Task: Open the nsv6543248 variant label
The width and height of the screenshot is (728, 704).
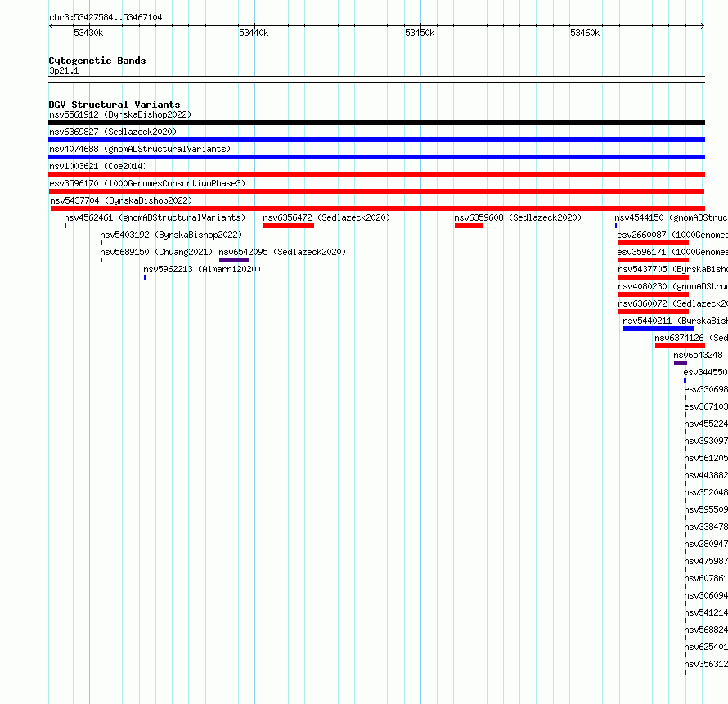Action: (699, 355)
